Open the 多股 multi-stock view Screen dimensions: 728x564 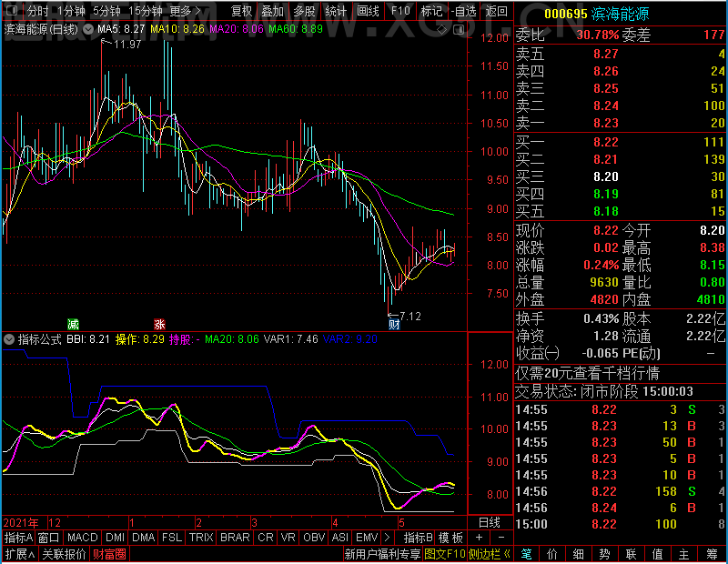coord(305,11)
